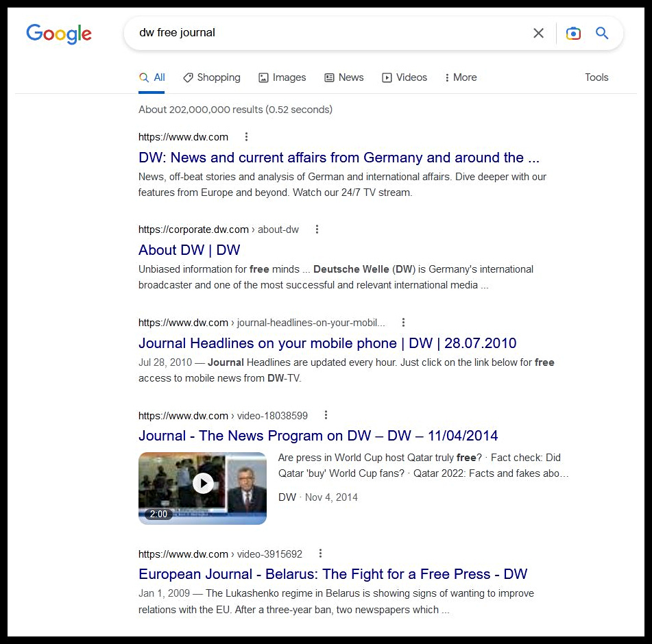Open Journal - The News Program on DW link

[x=318, y=436]
